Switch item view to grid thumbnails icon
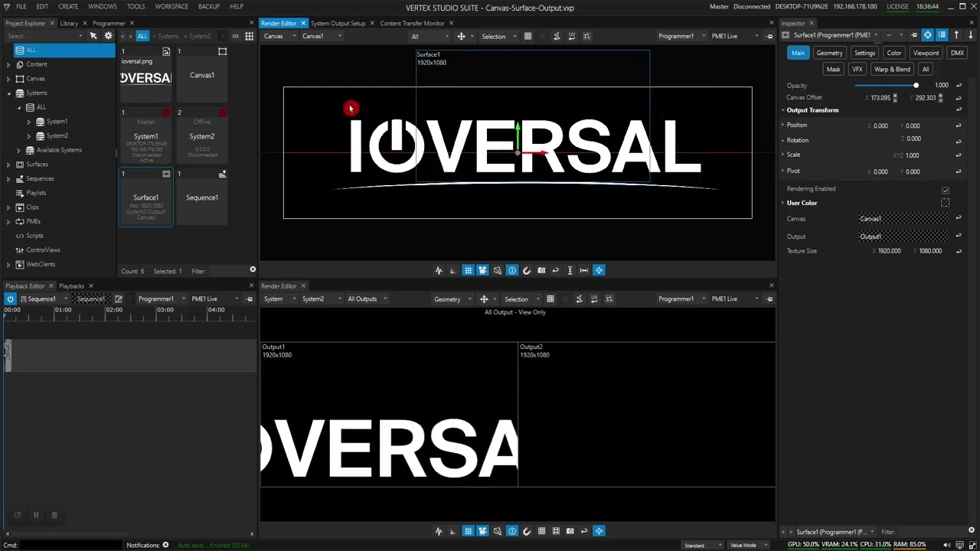980x551 pixels. pyautogui.click(x=249, y=36)
